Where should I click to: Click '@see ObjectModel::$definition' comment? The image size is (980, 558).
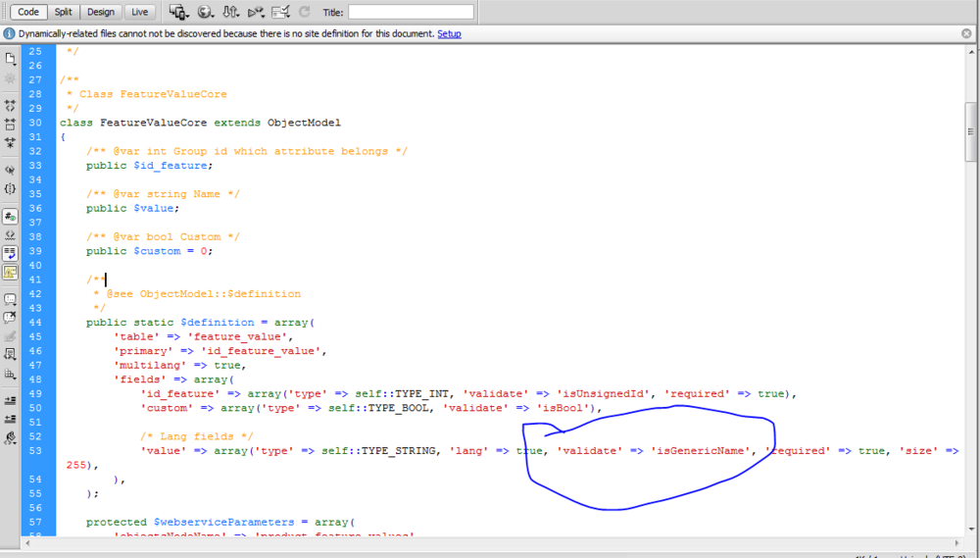point(203,293)
